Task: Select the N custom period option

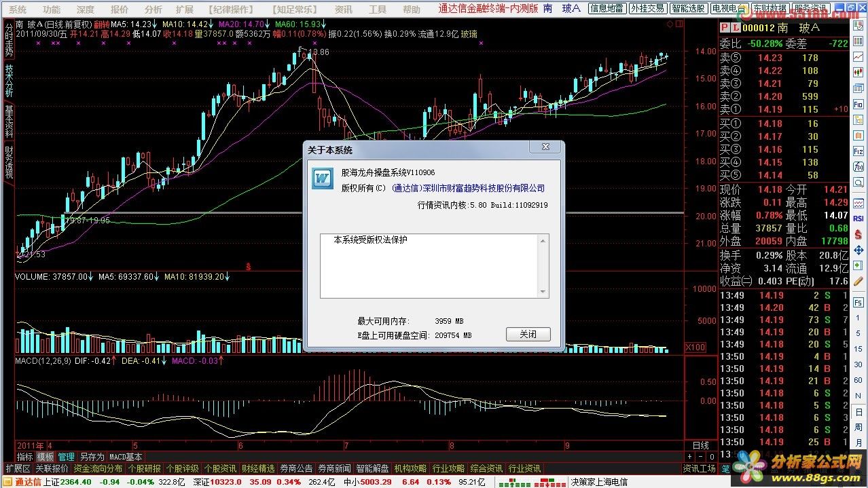Action: (858, 396)
